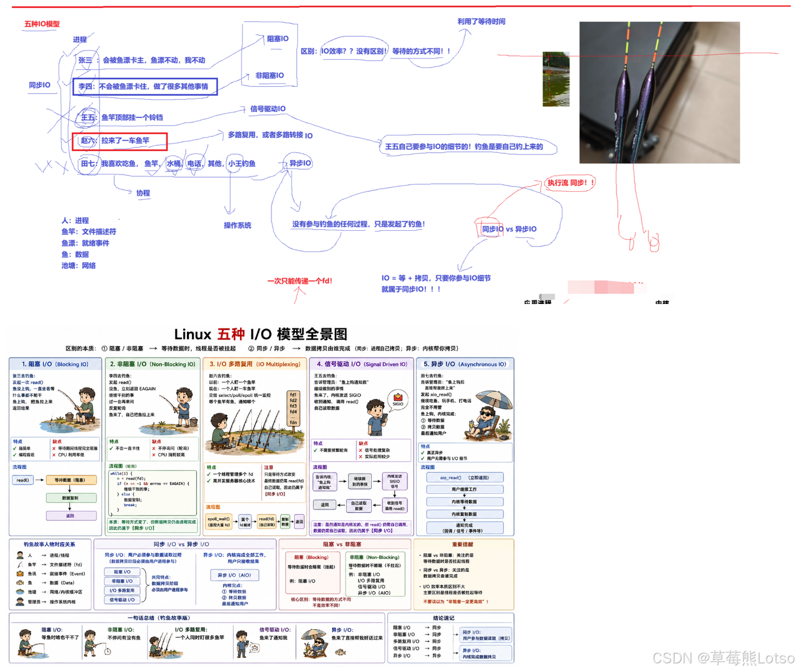Image resolution: width=797 pixels, height=672 pixels.
Task: Click the '阻塞IO' label in the upper diagram
Action: (x=277, y=39)
